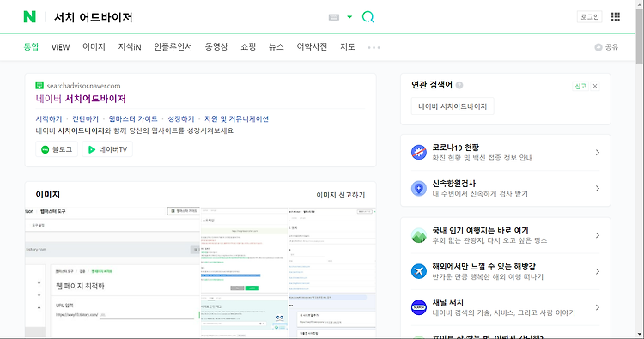Click the 이미지 신고하기 link
Screen dimensions: 644x339
tap(341, 195)
